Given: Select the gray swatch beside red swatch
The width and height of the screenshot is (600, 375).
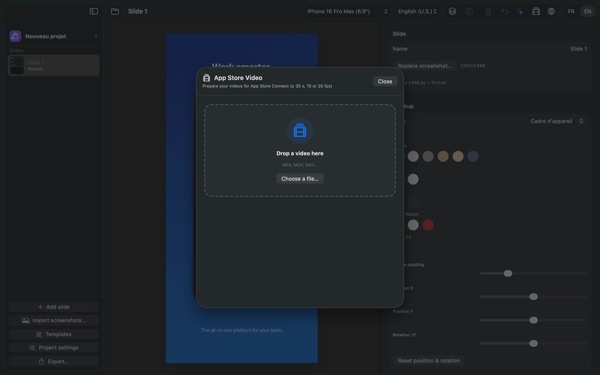Looking at the screenshot, I should pos(413,225).
